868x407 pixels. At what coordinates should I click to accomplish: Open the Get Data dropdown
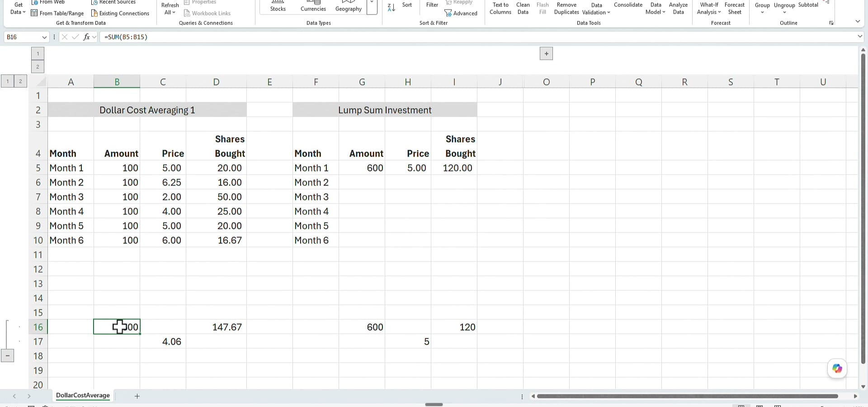pos(18,8)
